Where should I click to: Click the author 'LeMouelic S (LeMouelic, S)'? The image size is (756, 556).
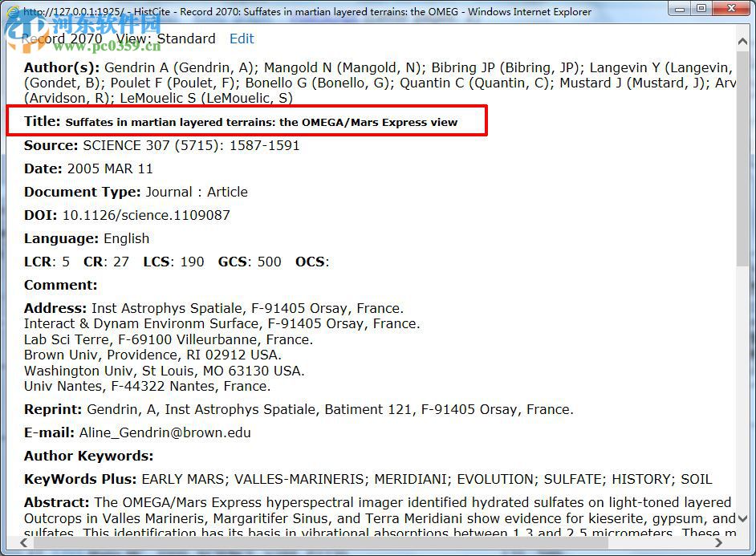pos(206,99)
